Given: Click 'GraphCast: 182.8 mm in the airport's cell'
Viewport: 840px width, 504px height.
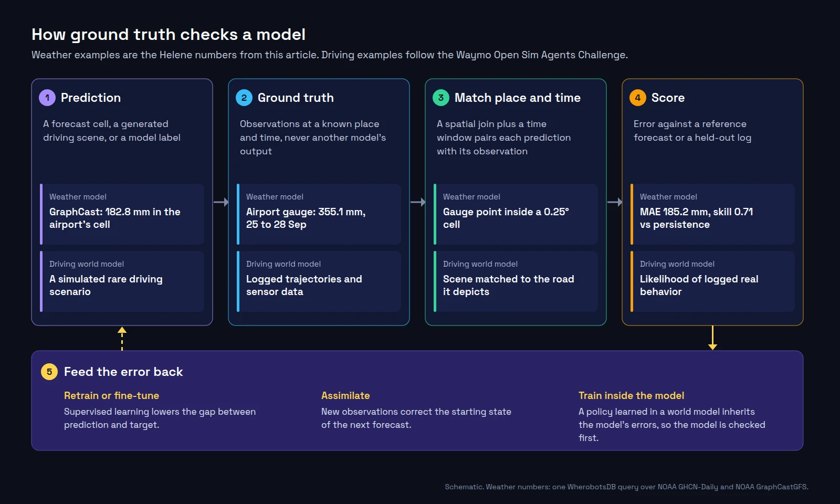Looking at the screenshot, I should pyautogui.click(x=115, y=218).
